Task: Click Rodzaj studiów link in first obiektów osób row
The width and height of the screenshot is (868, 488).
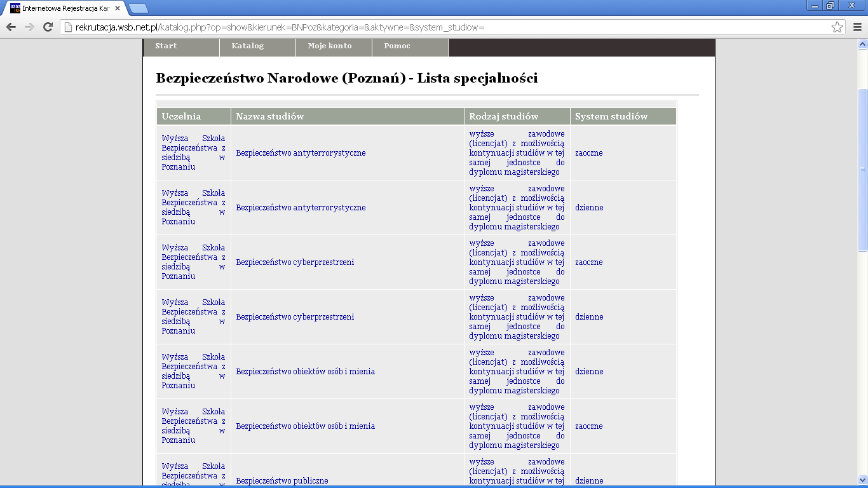Action: click(517, 372)
